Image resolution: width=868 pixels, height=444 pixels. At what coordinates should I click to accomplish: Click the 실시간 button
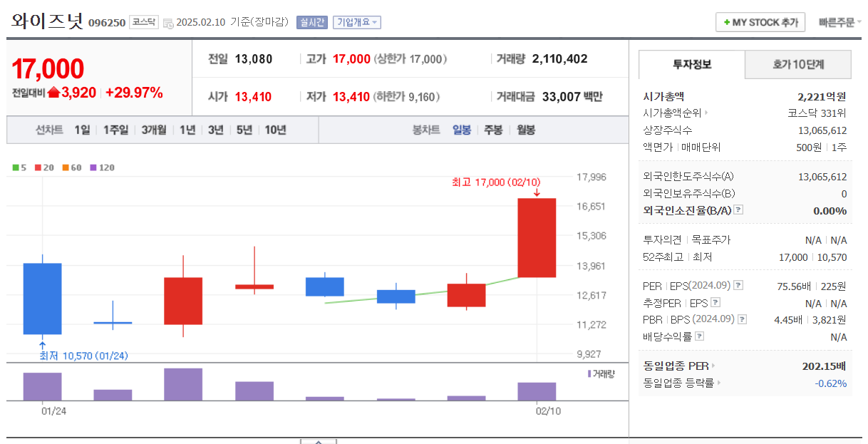coord(311,22)
